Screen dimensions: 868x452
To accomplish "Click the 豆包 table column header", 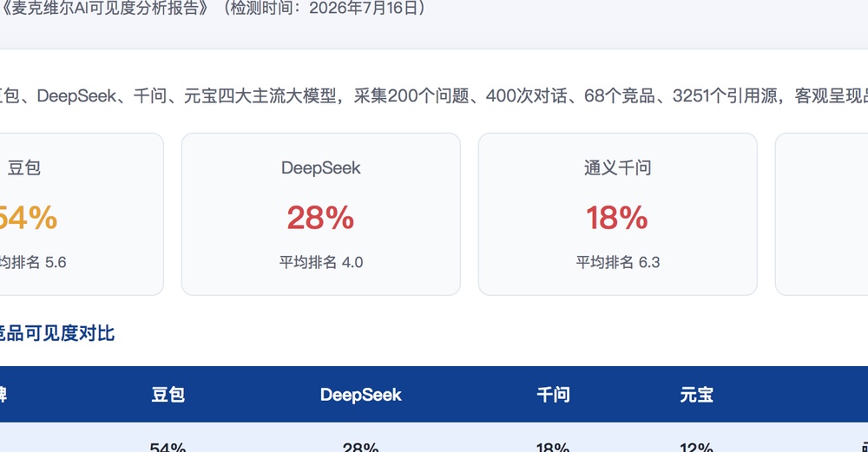I will point(168,395).
